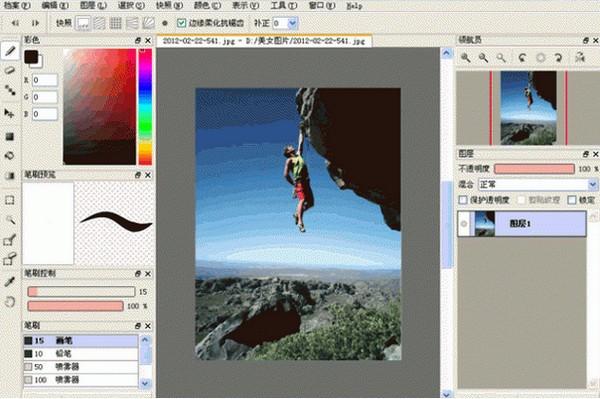The width and height of the screenshot is (600, 399).
Task: Click the toolbar undo left arrow
Action: tap(15, 23)
